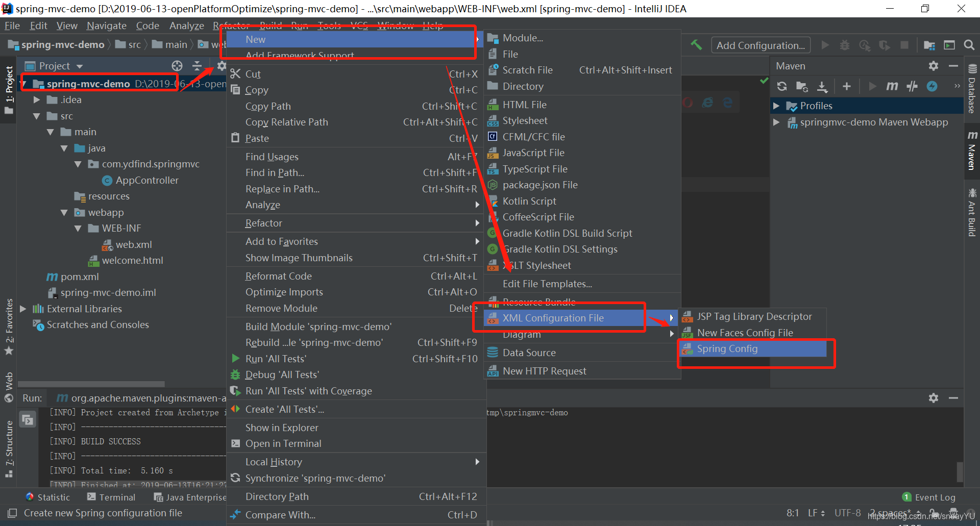Collapse the java folder node
Screen dimensions: 980x526
click(64, 148)
